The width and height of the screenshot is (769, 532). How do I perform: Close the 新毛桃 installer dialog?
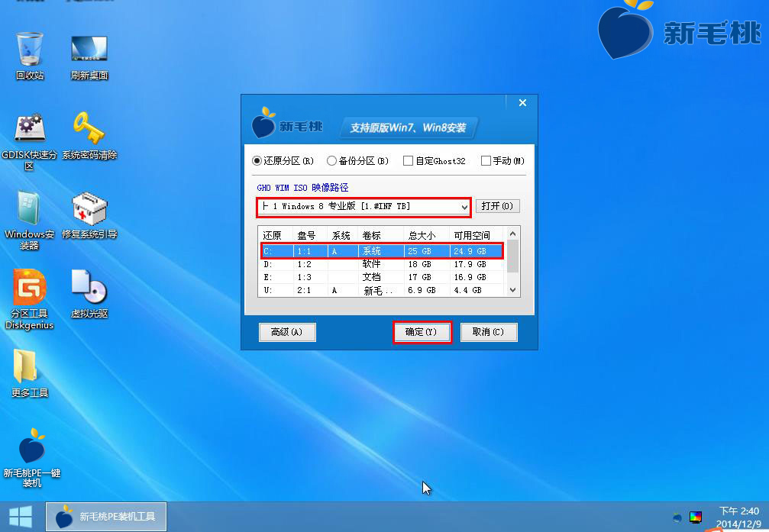click(522, 102)
